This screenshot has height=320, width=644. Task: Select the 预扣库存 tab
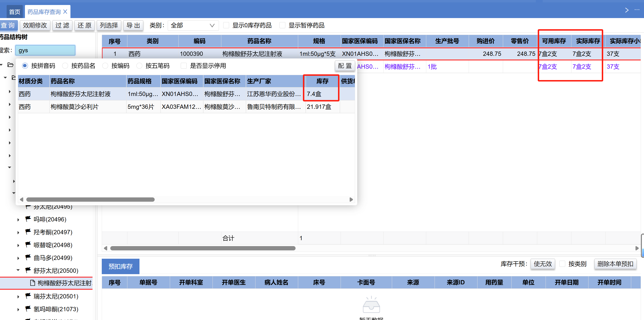(120, 266)
